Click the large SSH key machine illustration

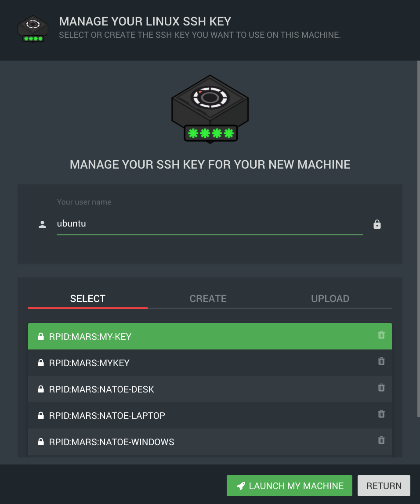pyautogui.click(x=210, y=109)
